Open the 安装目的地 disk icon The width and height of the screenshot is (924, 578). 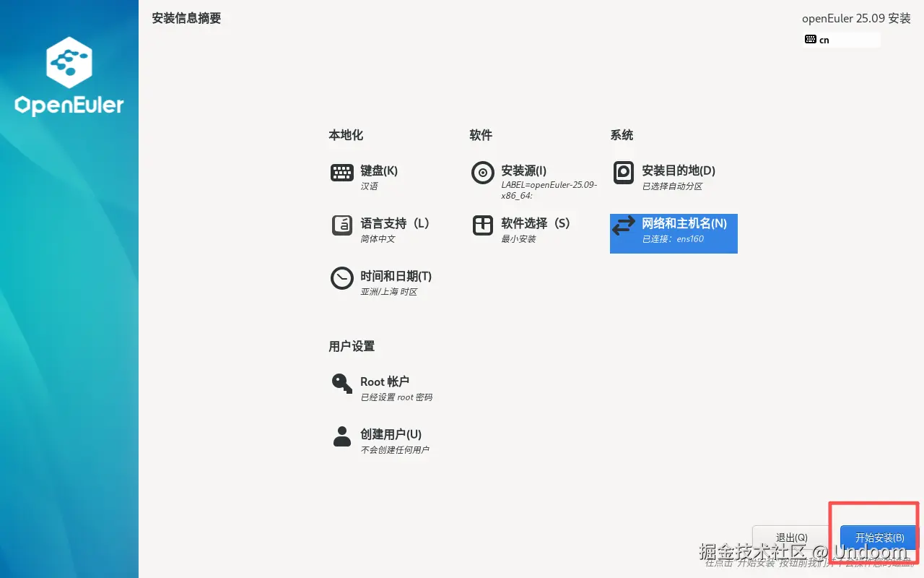pos(623,173)
